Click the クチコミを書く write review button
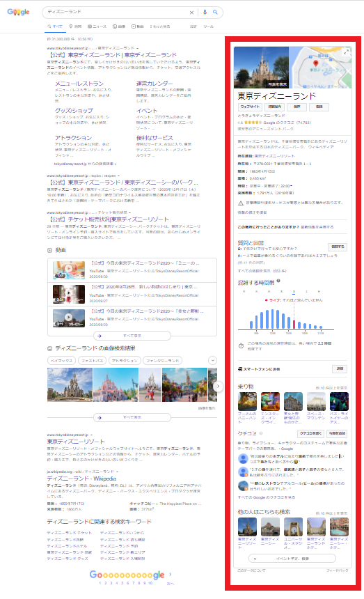 [x=310, y=434]
